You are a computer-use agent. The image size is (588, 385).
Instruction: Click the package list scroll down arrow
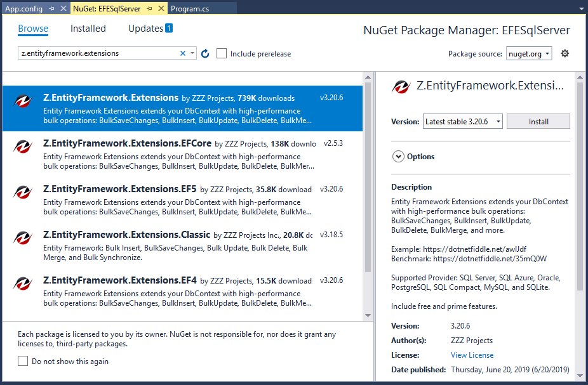click(368, 315)
